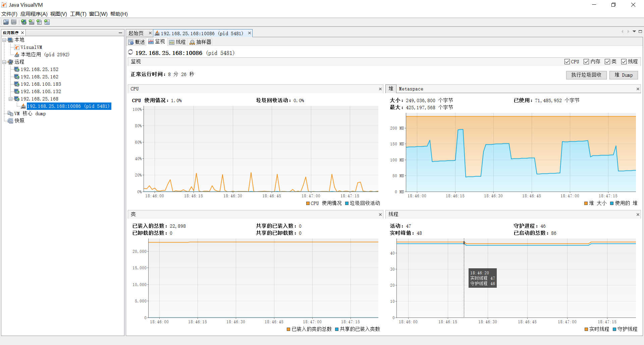
Task: Click the host icon beside 192.168.25.152
Action: coord(17,69)
